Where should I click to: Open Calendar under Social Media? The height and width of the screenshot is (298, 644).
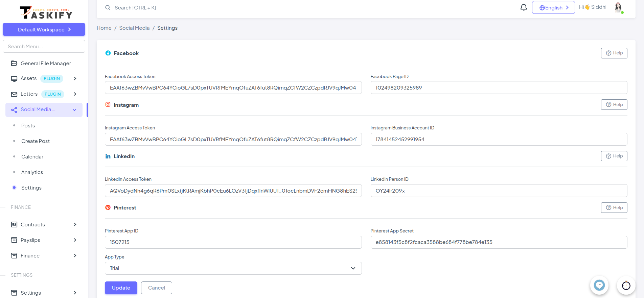(x=32, y=157)
